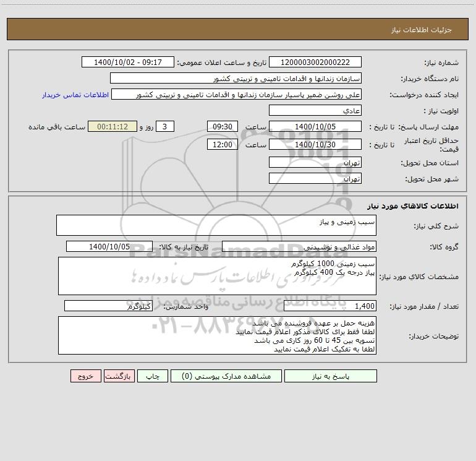Click the priority field showing عادی
Image resolution: width=476 pixels, height=461 pixels.
tap(315, 110)
